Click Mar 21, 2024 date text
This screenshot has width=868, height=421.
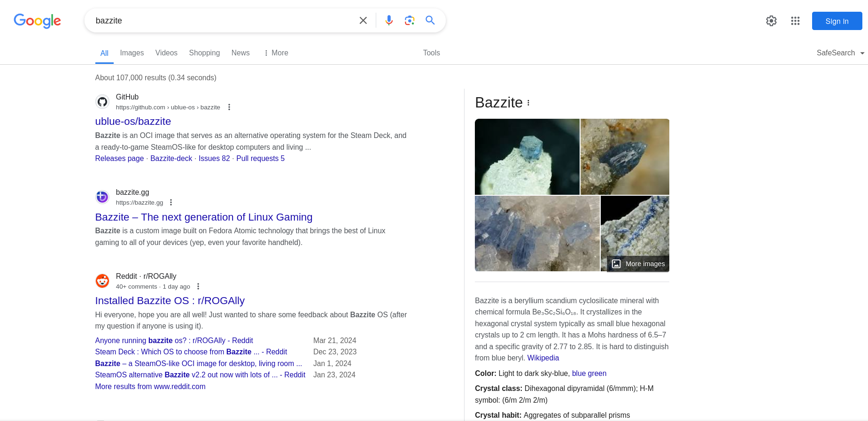pos(335,341)
